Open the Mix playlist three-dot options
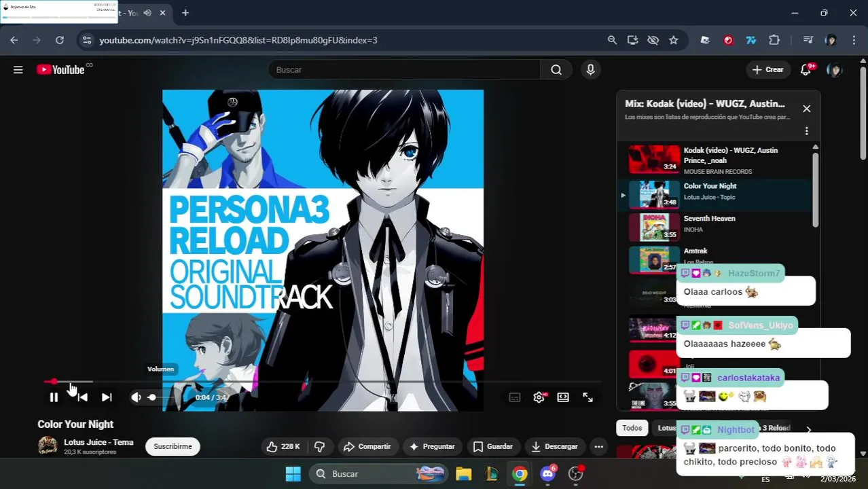868x489 pixels. click(x=806, y=130)
